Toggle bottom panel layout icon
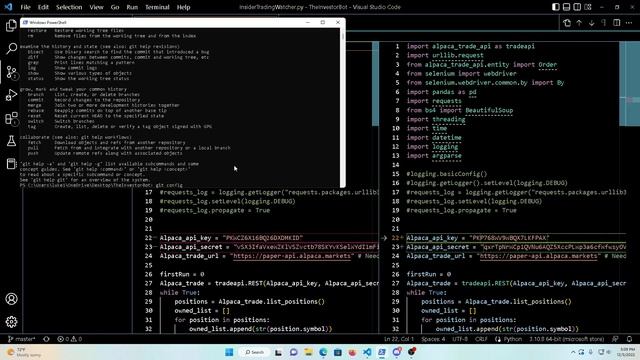This screenshot has height=360, width=640. coord(566,7)
